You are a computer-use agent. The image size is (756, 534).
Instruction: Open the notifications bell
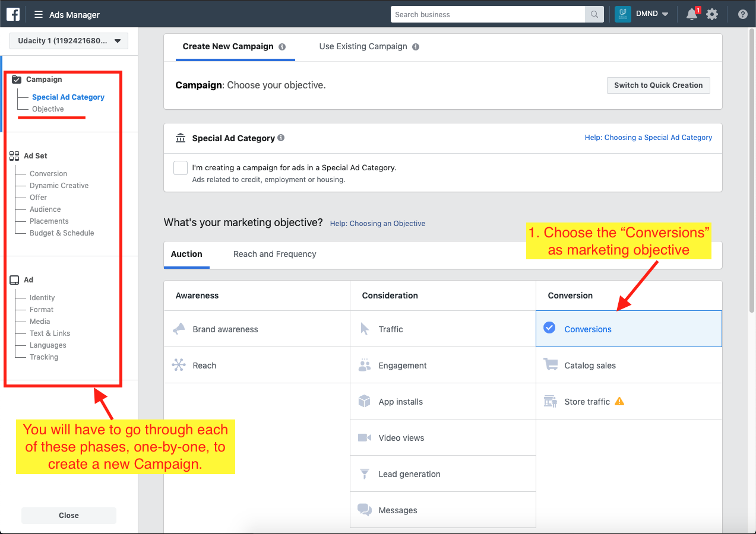pyautogui.click(x=692, y=15)
